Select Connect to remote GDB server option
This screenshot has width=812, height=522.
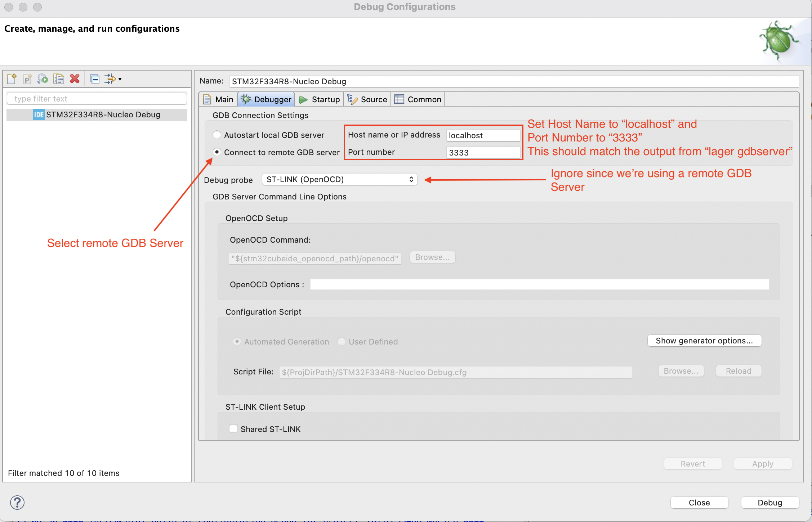[217, 152]
